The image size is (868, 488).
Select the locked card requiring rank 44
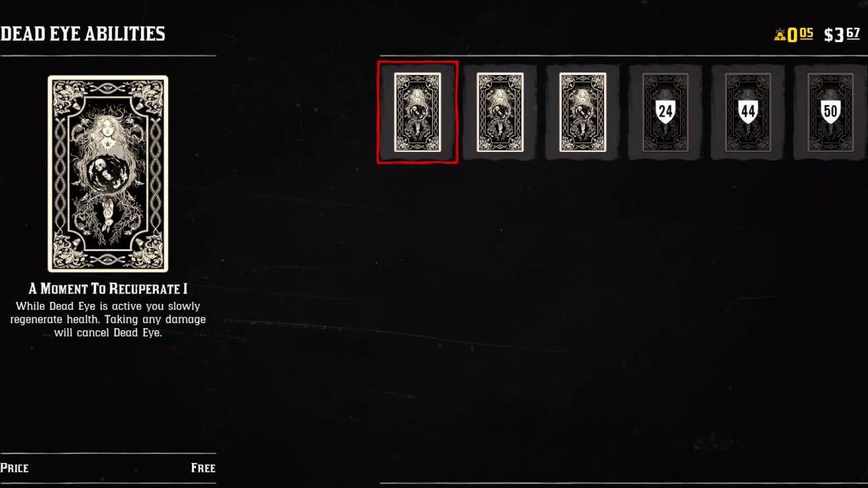click(x=748, y=113)
